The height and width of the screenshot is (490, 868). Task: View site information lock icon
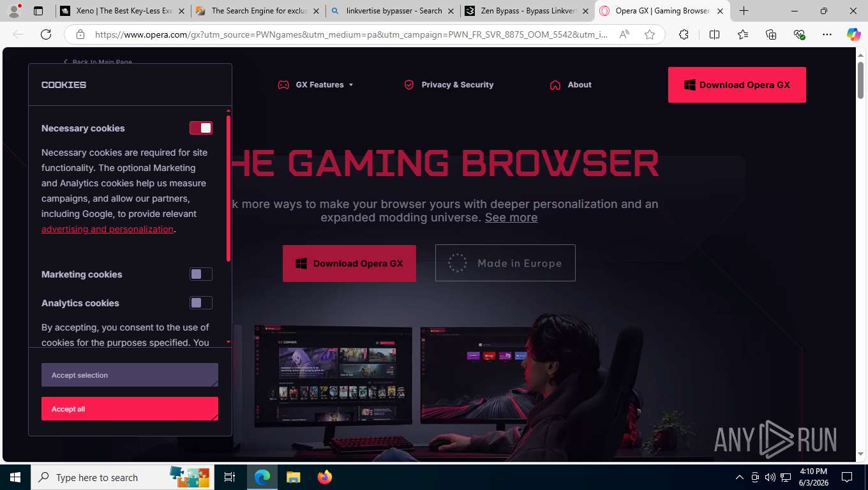80,34
